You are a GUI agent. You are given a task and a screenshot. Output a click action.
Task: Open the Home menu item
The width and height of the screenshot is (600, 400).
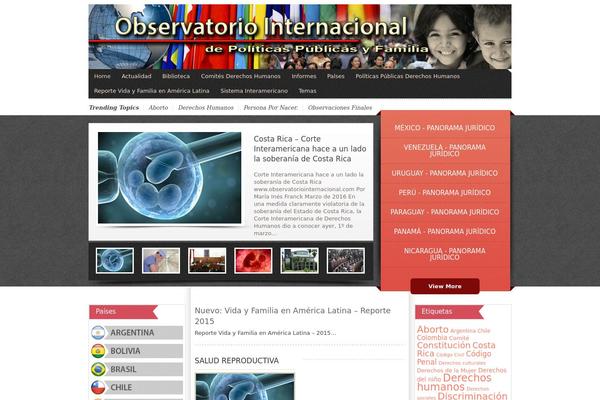(x=102, y=76)
